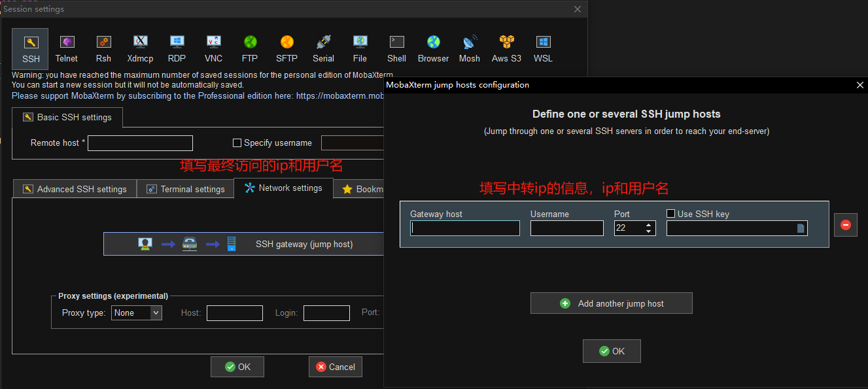
Task: Select the Aws S3 session icon
Action: pos(506,49)
